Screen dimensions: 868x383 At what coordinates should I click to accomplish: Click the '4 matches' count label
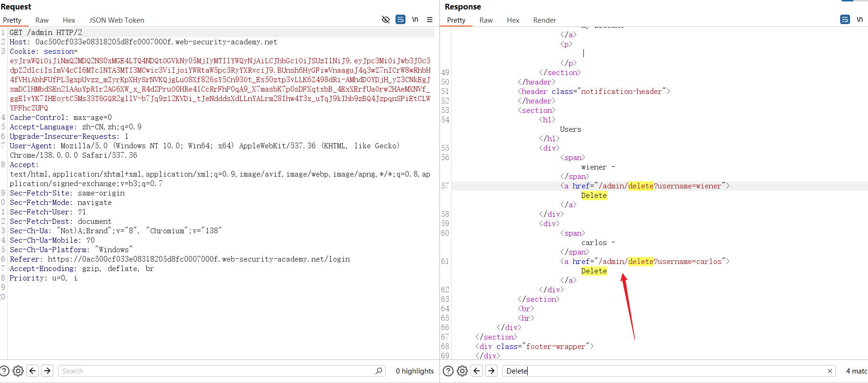tap(856, 371)
